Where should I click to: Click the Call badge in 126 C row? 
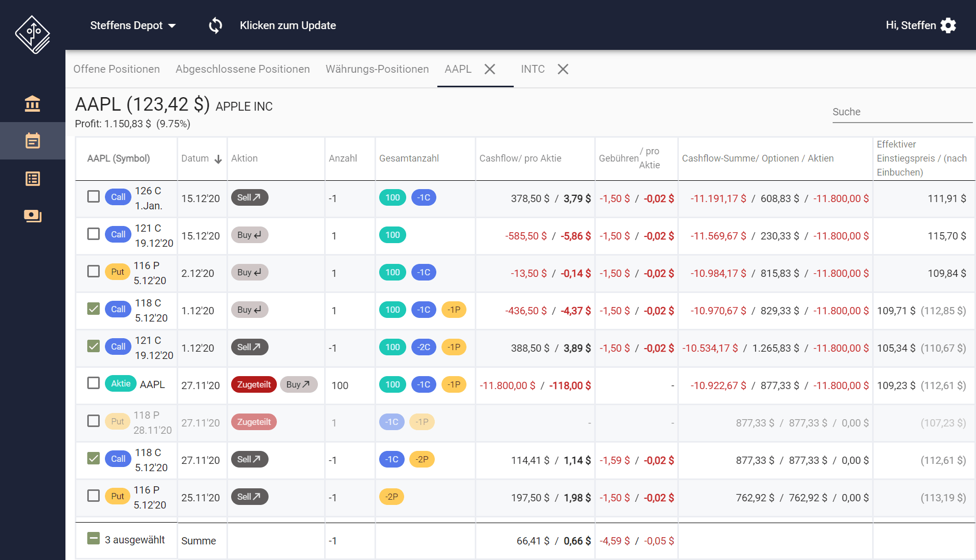click(x=118, y=197)
